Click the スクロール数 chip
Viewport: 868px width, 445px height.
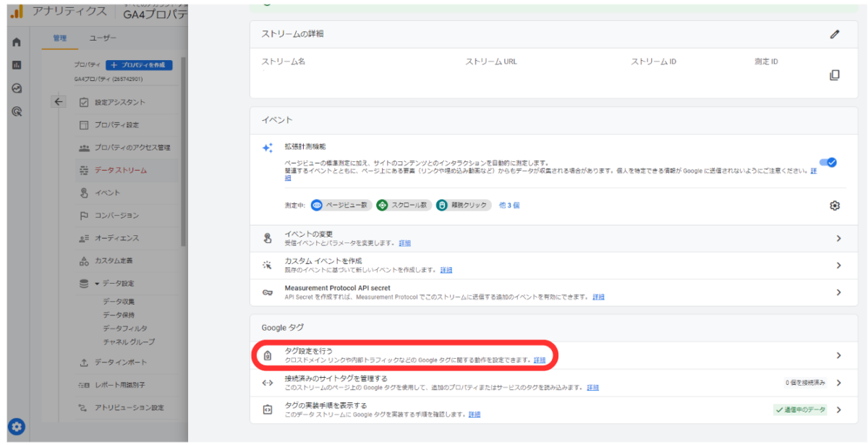pyautogui.click(x=404, y=205)
